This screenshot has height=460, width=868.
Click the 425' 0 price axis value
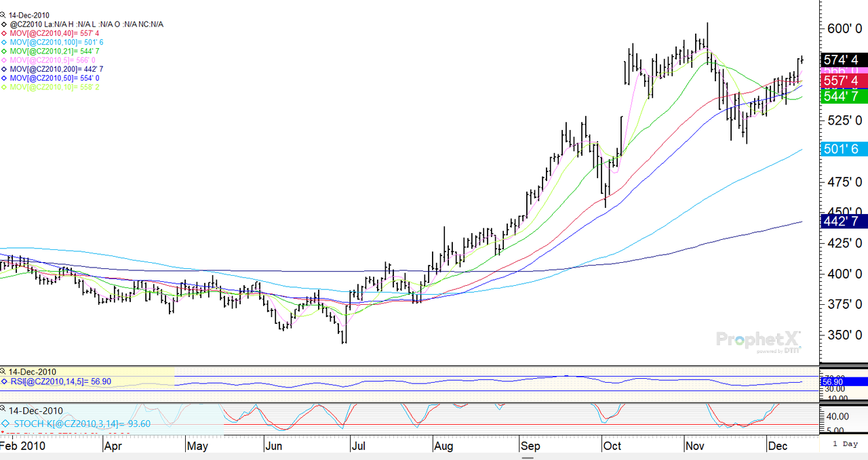[844, 243]
